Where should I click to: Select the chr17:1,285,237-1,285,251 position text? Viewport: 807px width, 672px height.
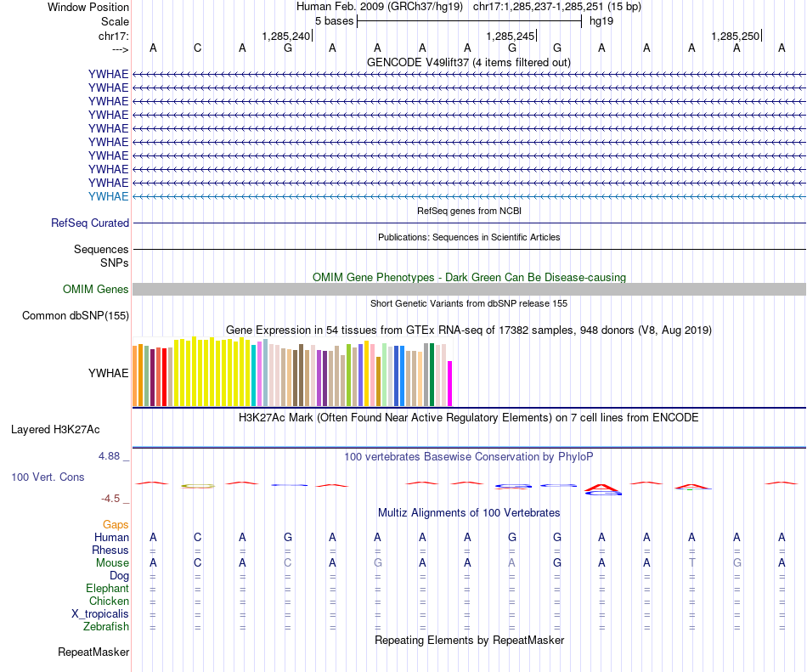pos(557,7)
